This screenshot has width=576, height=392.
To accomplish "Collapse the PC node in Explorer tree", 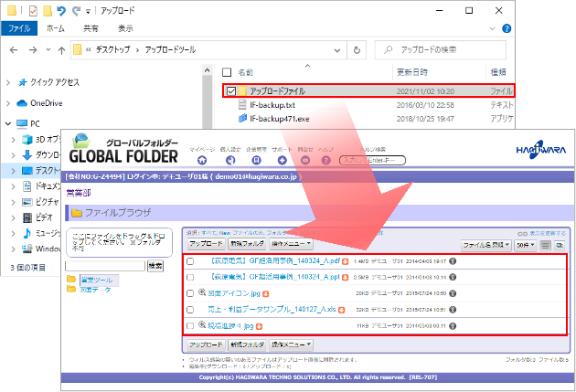I will tap(8, 123).
